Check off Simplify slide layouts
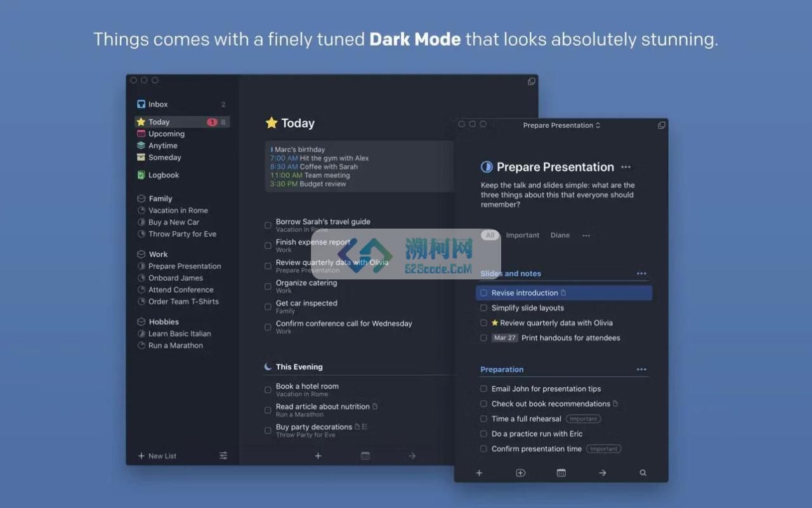This screenshot has width=812, height=508. coord(484,308)
